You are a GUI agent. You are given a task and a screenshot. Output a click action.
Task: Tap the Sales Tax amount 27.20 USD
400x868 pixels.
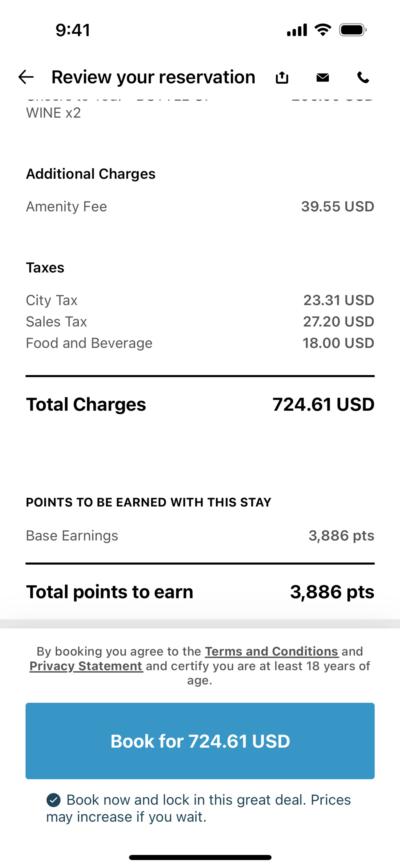(x=338, y=322)
